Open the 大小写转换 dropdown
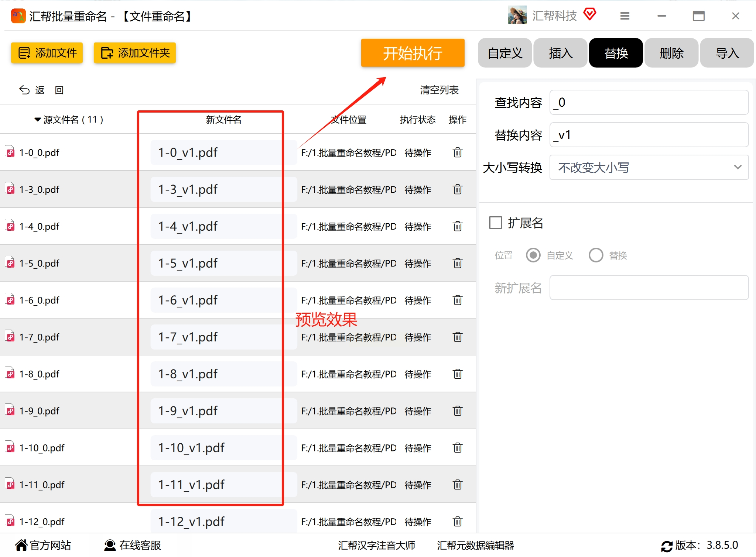This screenshot has height=557, width=756. point(649,168)
